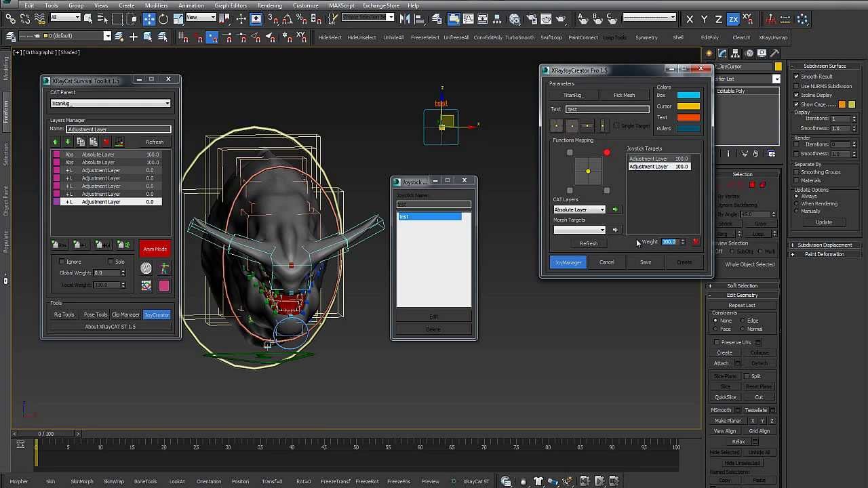Open the Graph Editors menu
This screenshot has height=488, width=868.
coord(231,5)
